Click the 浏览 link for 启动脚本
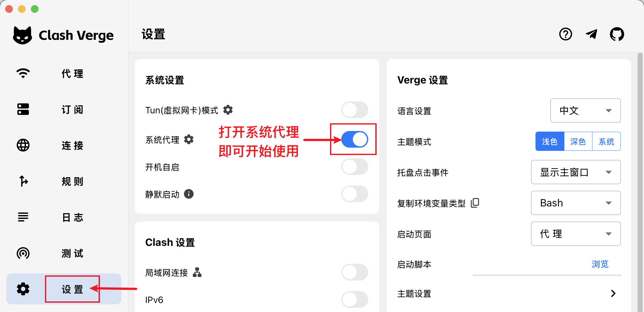 (599, 264)
